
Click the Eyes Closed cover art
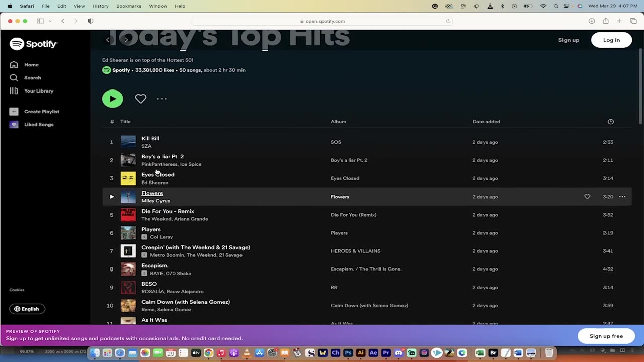point(128,178)
